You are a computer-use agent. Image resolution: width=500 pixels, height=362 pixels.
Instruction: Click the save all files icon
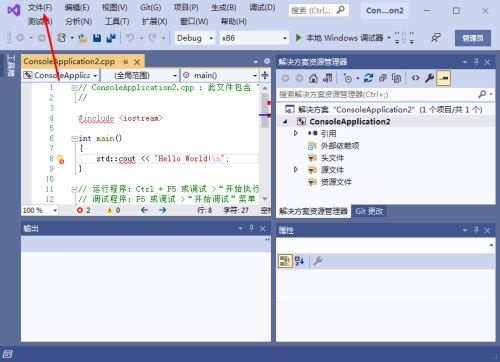click(111, 38)
